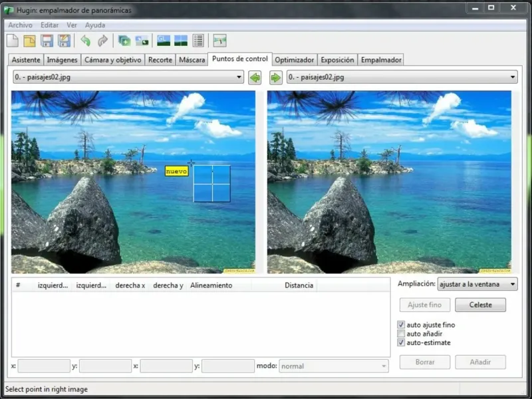Open a project using the yellow folder icon

coord(29,41)
